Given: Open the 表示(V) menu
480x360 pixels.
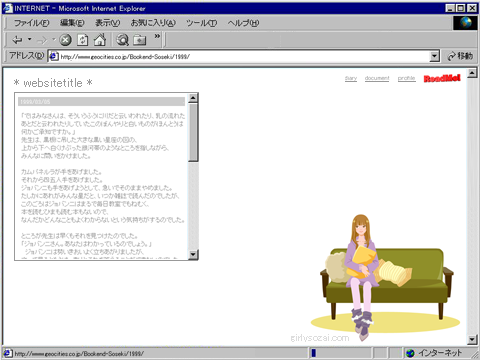Looking at the screenshot, I should (x=107, y=23).
